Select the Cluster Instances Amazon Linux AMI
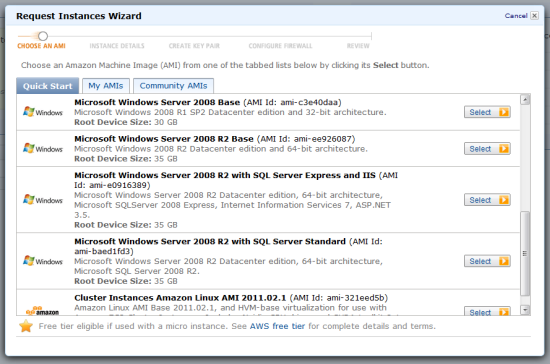Image resolution: width=550 pixels, height=364 pixels. 487,311
